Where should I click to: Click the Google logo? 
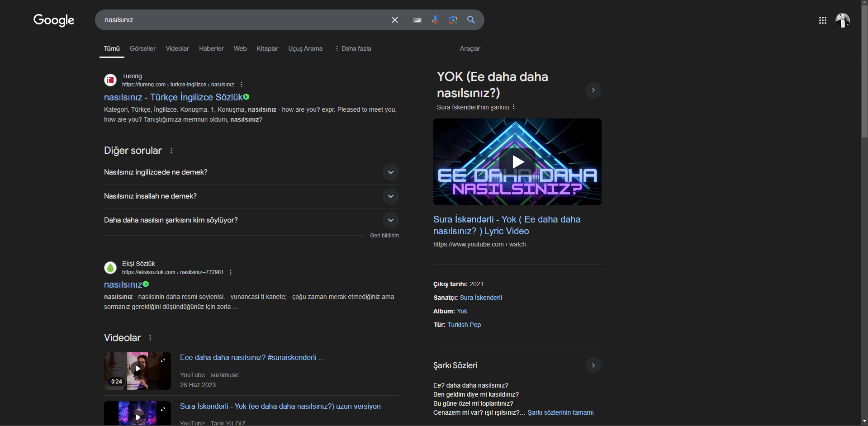click(54, 20)
